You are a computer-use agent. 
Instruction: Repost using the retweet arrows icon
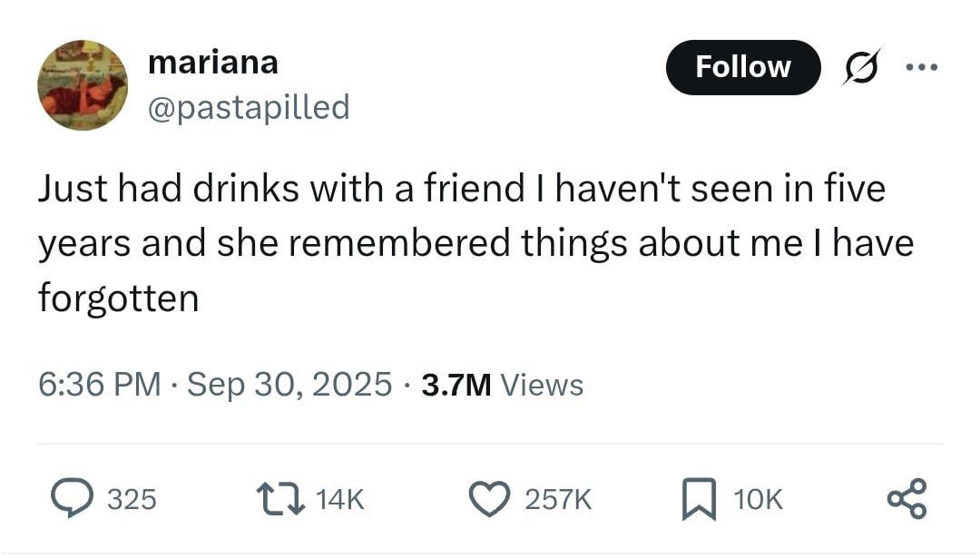[281, 499]
